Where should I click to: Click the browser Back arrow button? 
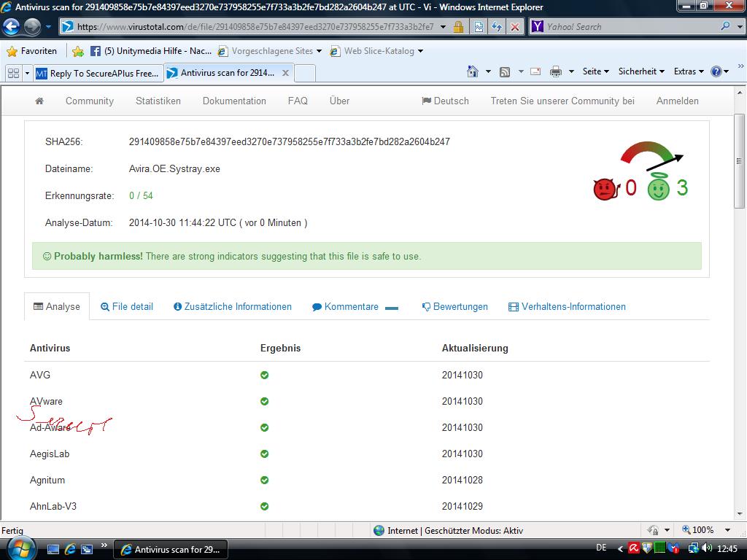[12, 27]
